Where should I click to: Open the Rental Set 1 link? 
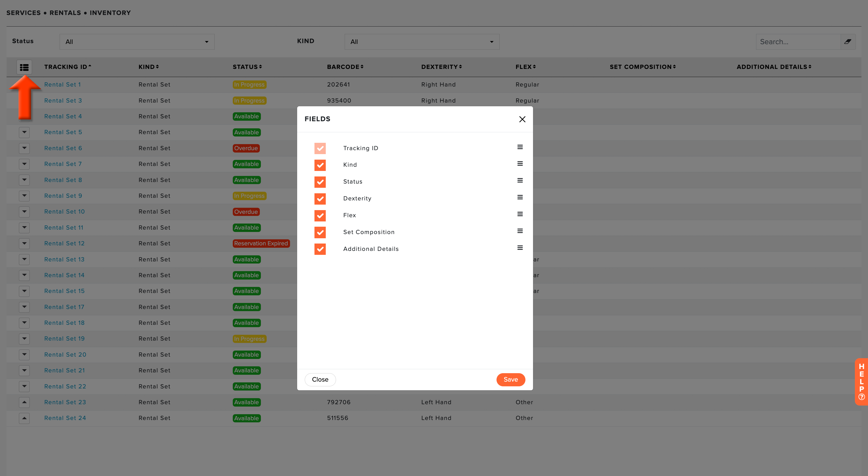63,85
